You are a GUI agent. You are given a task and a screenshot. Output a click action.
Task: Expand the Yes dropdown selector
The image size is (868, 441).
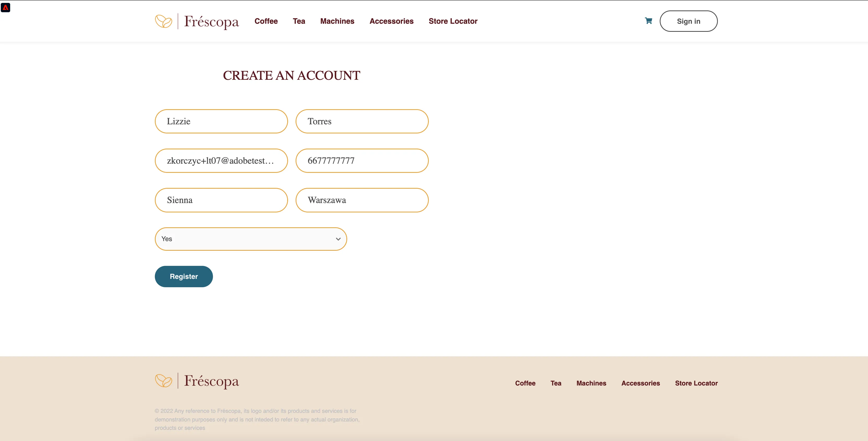point(251,239)
